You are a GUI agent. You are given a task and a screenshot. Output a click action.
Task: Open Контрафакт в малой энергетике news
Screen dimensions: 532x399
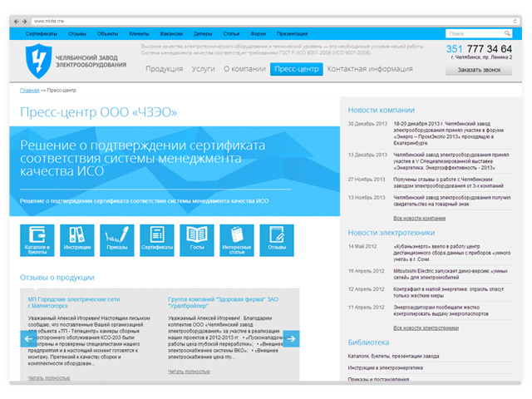click(x=449, y=293)
